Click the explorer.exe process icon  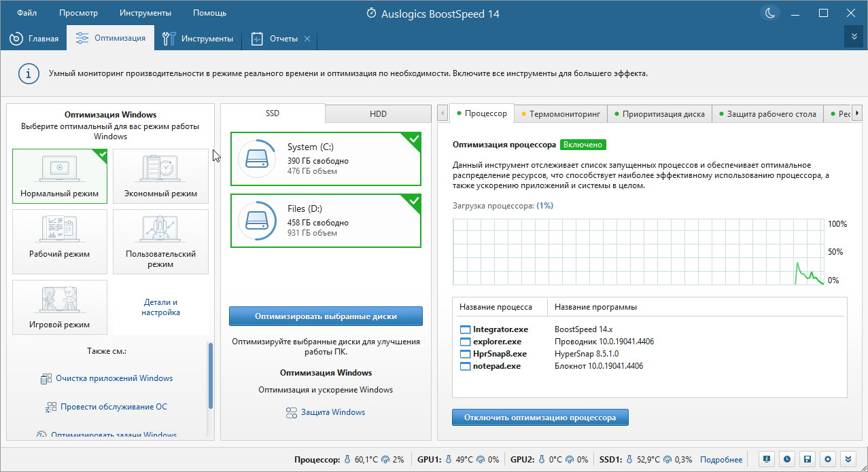point(466,342)
